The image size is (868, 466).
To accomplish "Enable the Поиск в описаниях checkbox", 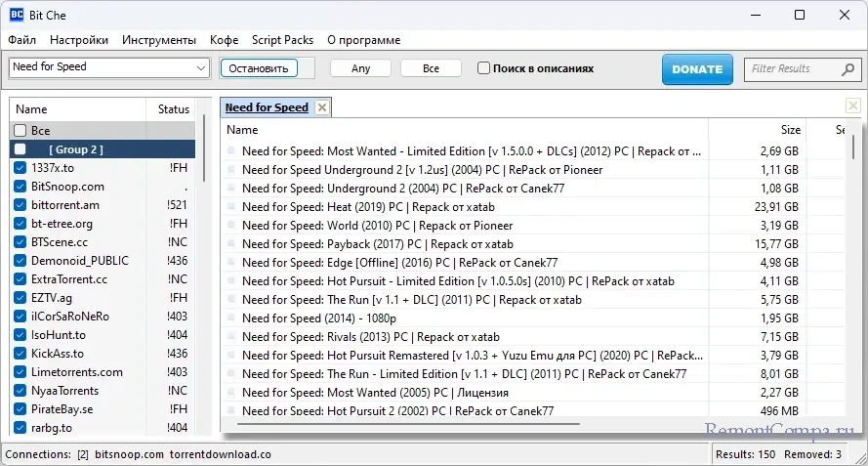I will tap(483, 68).
